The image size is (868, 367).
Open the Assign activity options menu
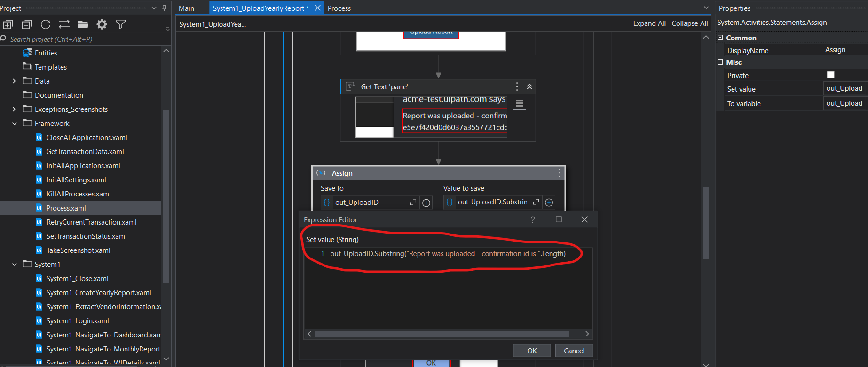click(x=560, y=173)
